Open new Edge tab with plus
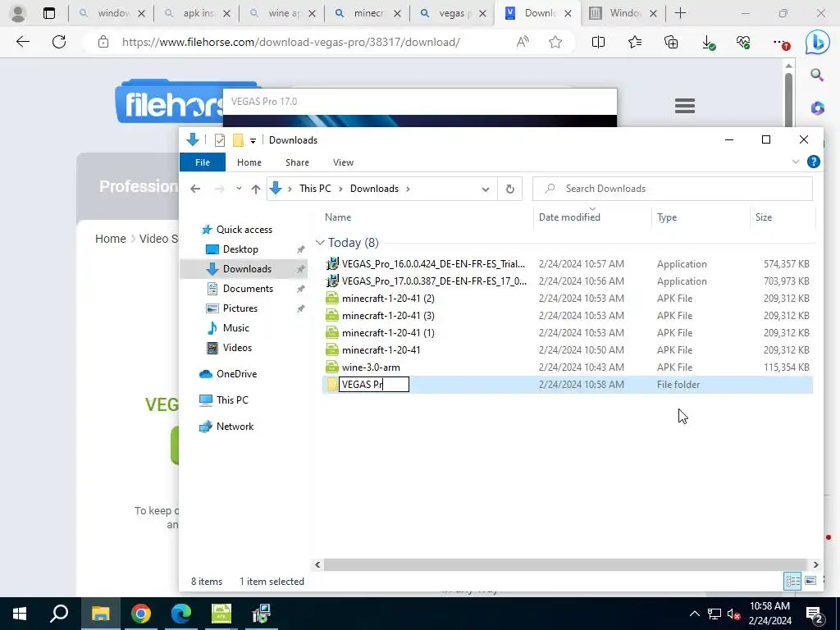Screen dimensions: 840x630 click(x=680, y=13)
